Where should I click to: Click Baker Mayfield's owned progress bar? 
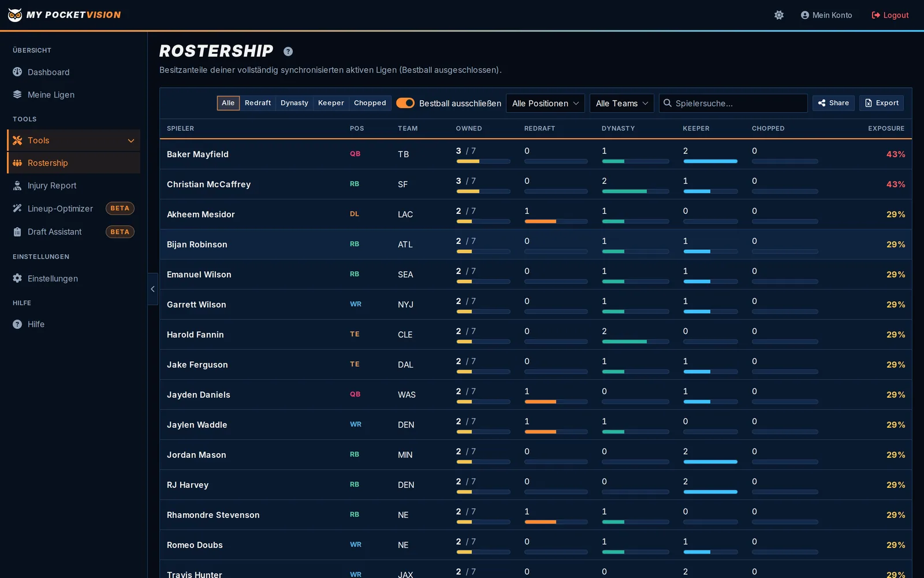tap(483, 161)
